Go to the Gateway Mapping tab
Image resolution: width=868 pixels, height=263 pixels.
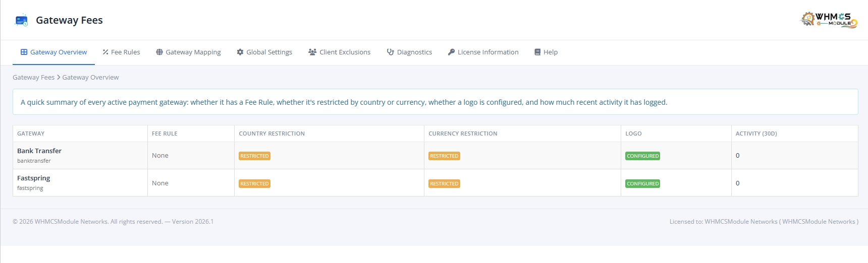pyautogui.click(x=188, y=52)
